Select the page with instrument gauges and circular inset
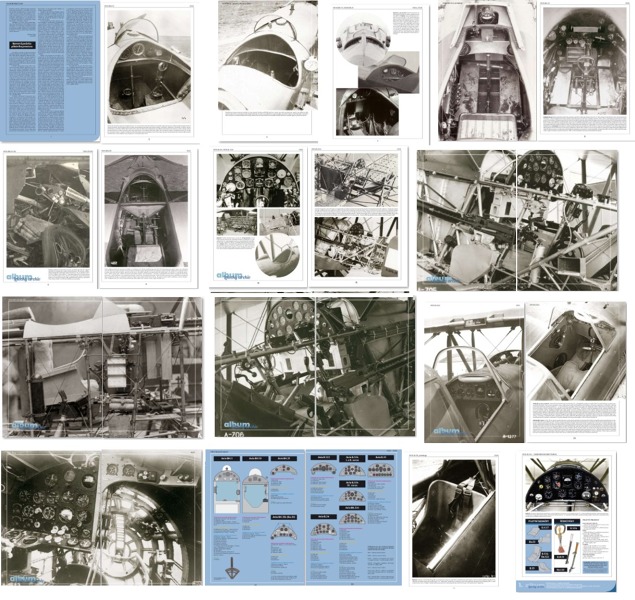Viewport: 635px width, 600px height. pos(256,215)
